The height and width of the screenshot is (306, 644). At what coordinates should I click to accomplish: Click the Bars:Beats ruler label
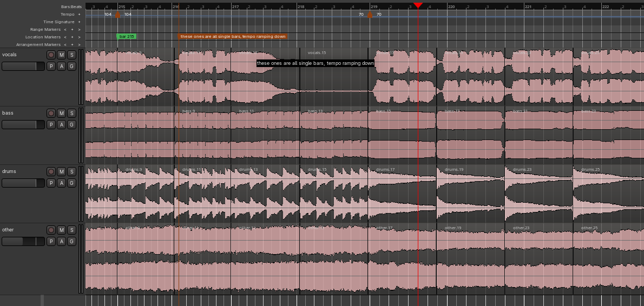tap(71, 6)
